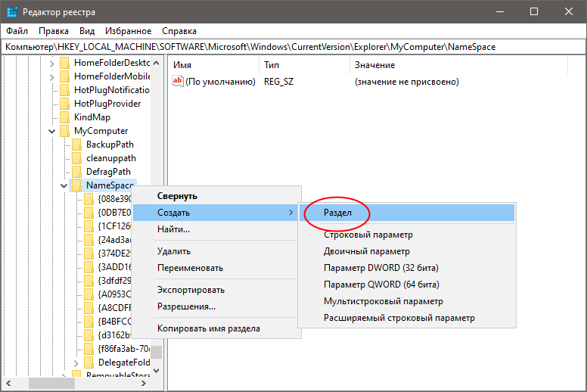Create a Параметр QWORD (64 бита)

(407, 285)
